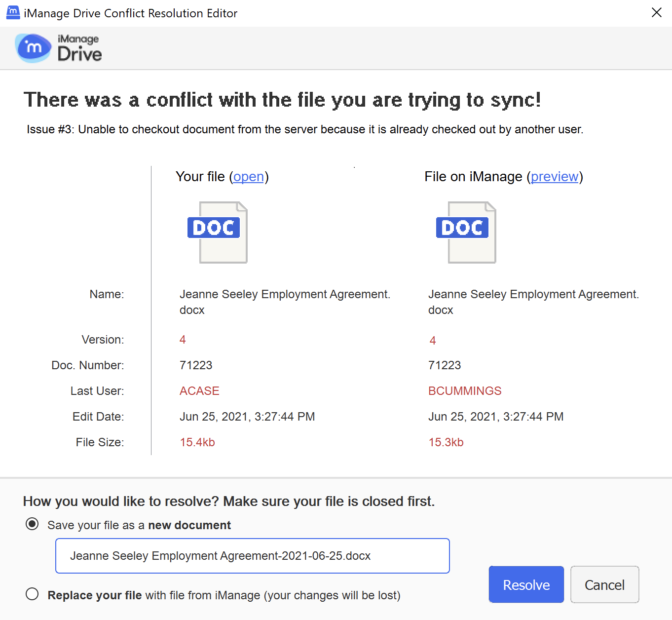672x620 pixels.
Task: Click Your file's Doc. Number 71223
Action: [x=196, y=365]
